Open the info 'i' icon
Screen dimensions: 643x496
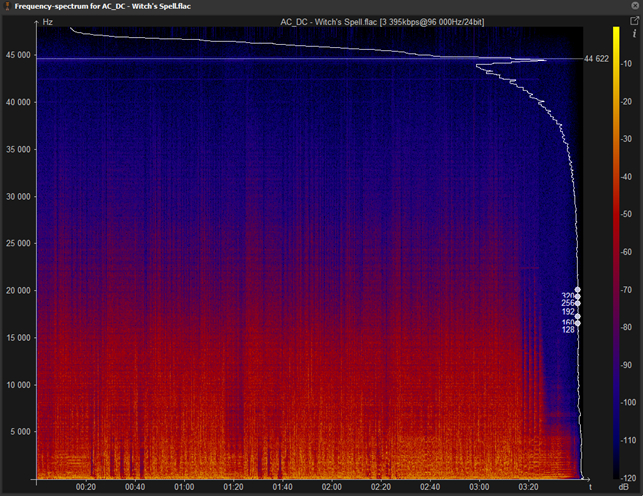point(634,33)
